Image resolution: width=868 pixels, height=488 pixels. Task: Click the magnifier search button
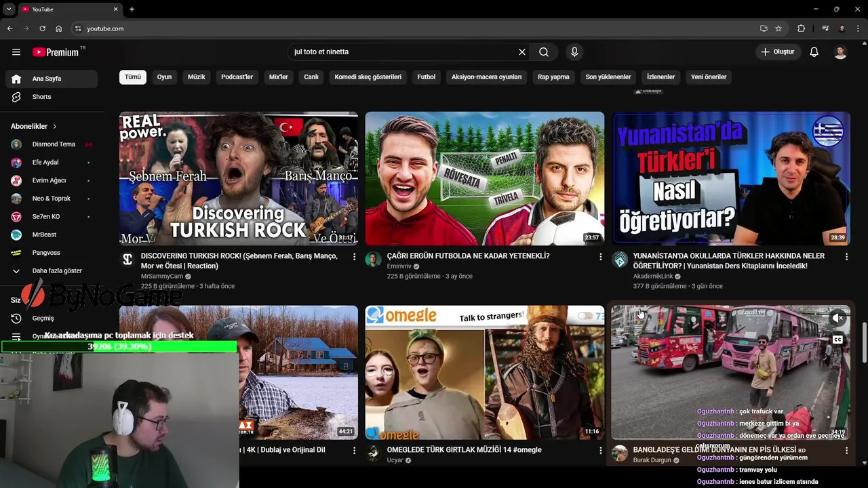544,52
